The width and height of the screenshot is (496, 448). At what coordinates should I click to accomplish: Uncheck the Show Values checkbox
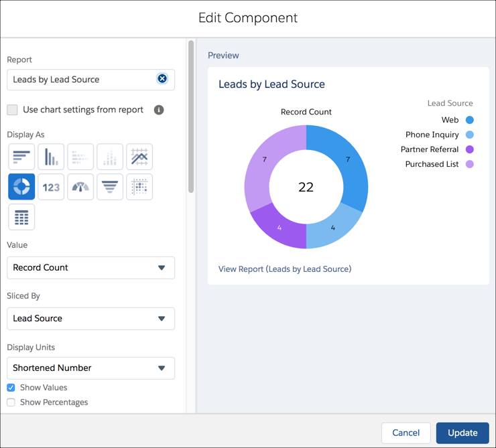click(11, 388)
